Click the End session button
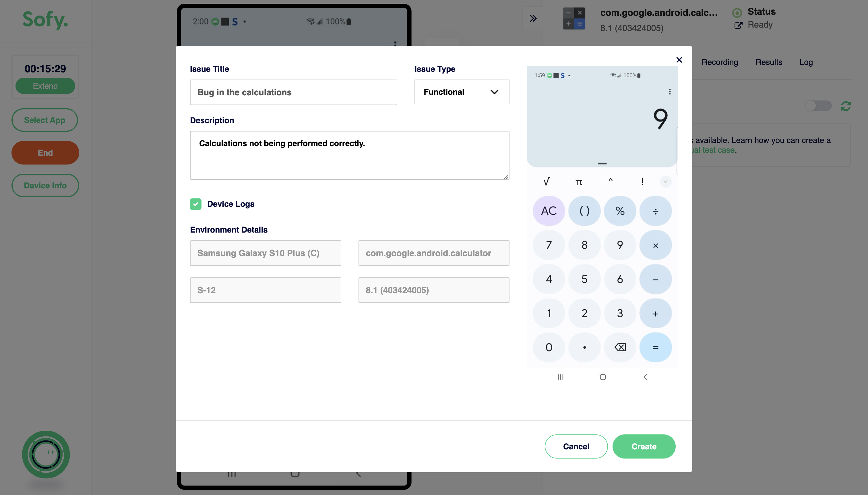 45,153
